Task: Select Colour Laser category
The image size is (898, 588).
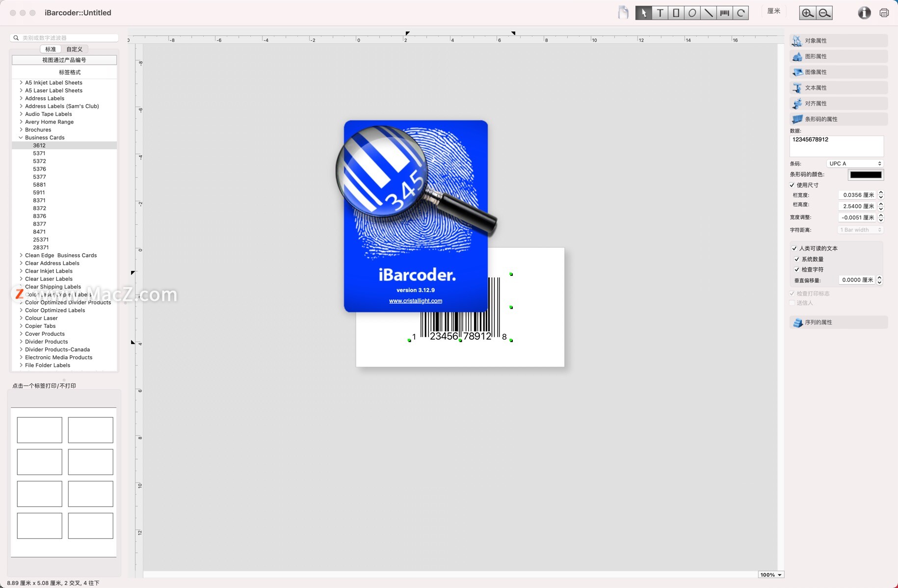Action: pos(41,318)
